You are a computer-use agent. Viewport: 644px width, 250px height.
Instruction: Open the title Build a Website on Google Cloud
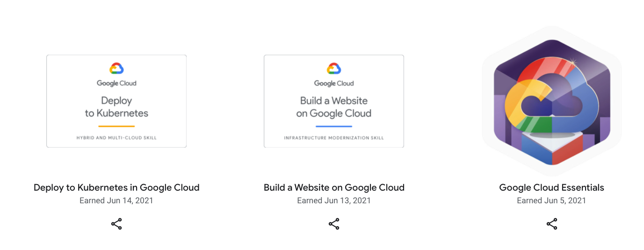[334, 188]
